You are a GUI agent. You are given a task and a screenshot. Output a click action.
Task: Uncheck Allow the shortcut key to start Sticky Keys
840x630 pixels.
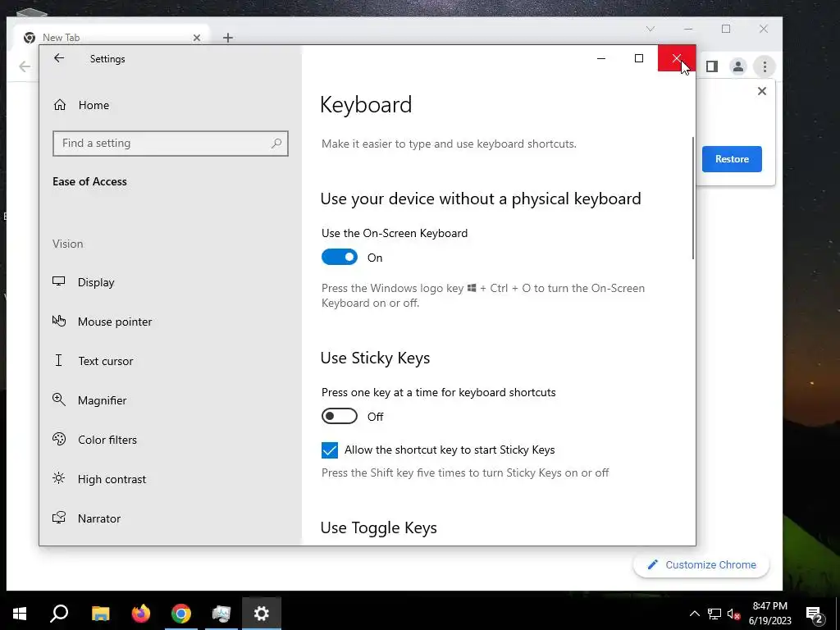pyautogui.click(x=330, y=450)
